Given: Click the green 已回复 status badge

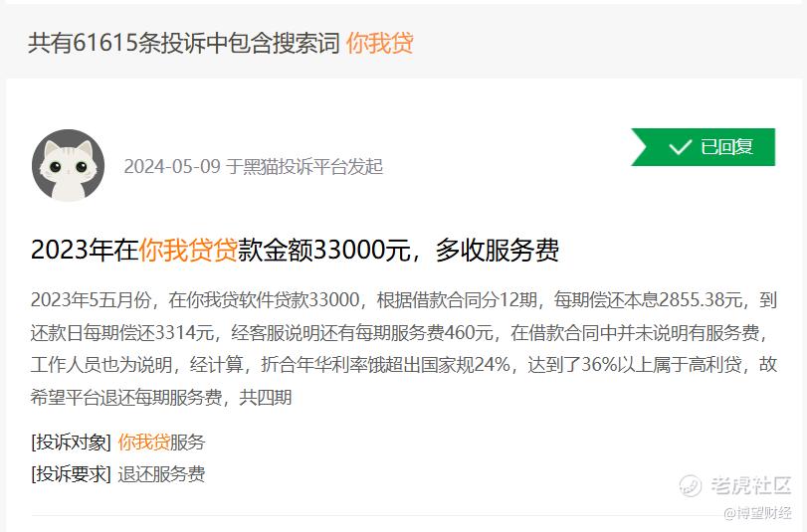Looking at the screenshot, I should click(x=704, y=147).
